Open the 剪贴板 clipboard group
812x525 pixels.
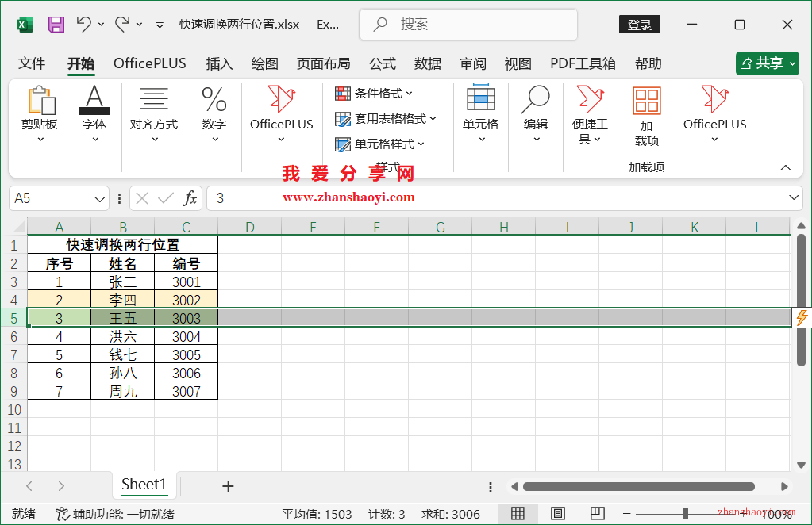40,115
